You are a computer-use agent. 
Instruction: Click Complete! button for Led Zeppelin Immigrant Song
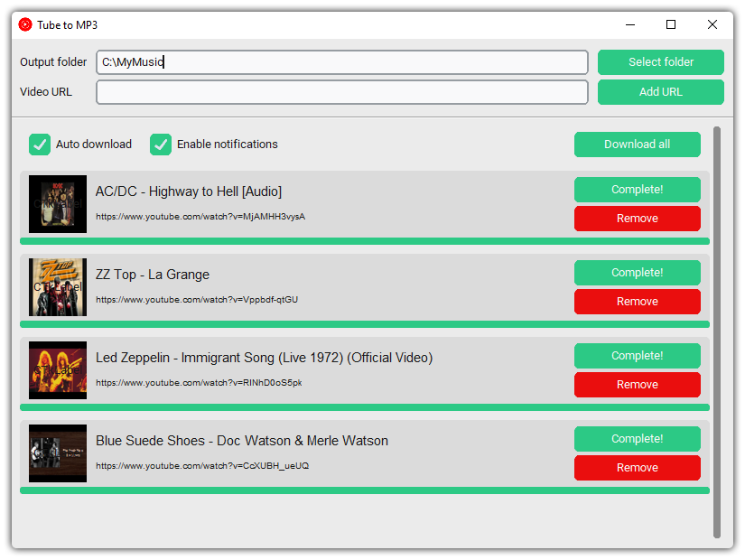click(638, 356)
